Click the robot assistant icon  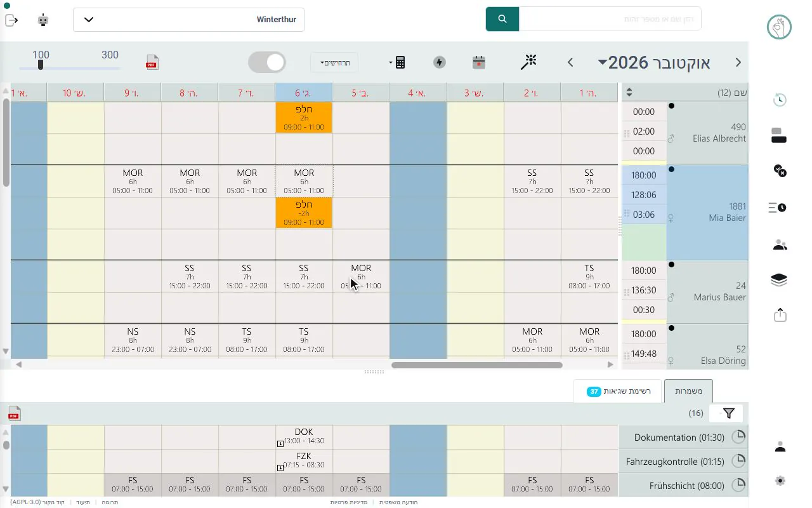point(43,20)
